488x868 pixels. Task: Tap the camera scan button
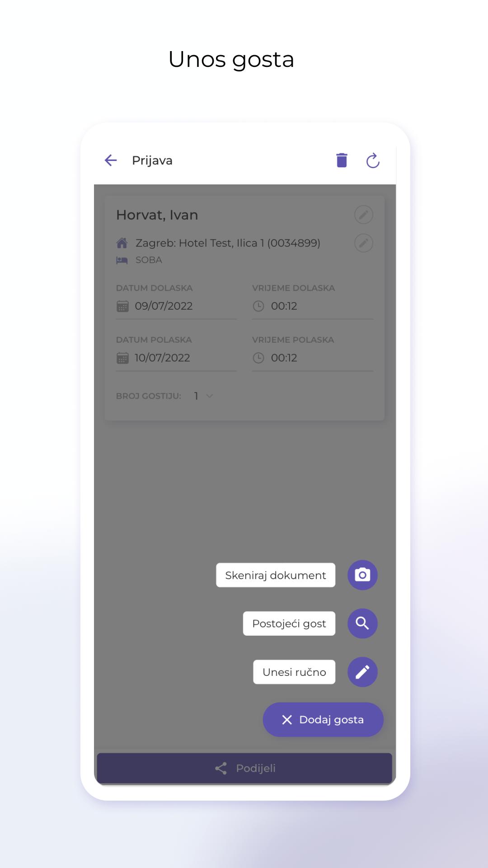362,575
